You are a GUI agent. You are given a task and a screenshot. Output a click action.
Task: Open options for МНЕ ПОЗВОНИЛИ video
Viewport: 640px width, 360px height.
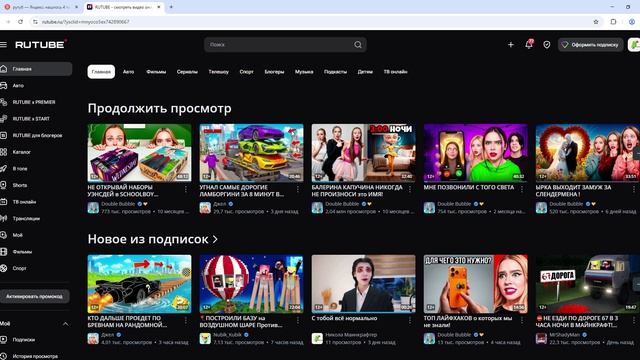point(522,189)
